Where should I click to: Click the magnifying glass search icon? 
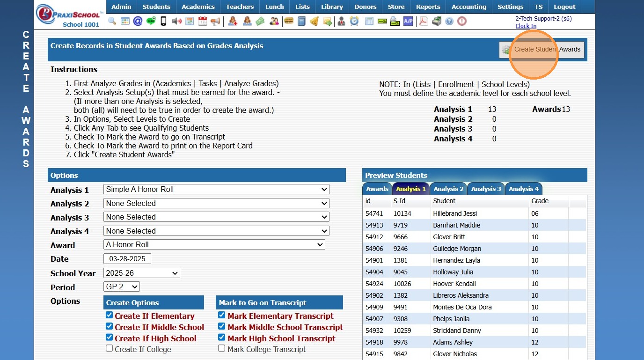pos(112,21)
